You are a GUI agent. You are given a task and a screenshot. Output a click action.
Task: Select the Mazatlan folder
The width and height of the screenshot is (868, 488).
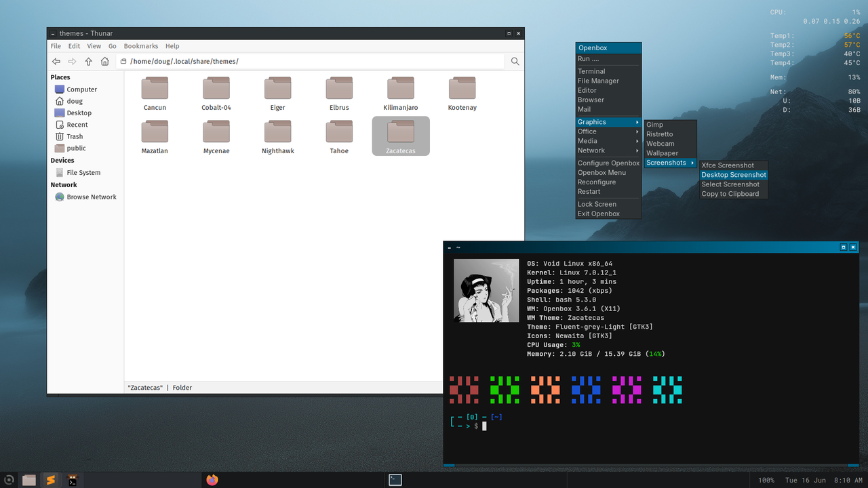[x=155, y=137]
